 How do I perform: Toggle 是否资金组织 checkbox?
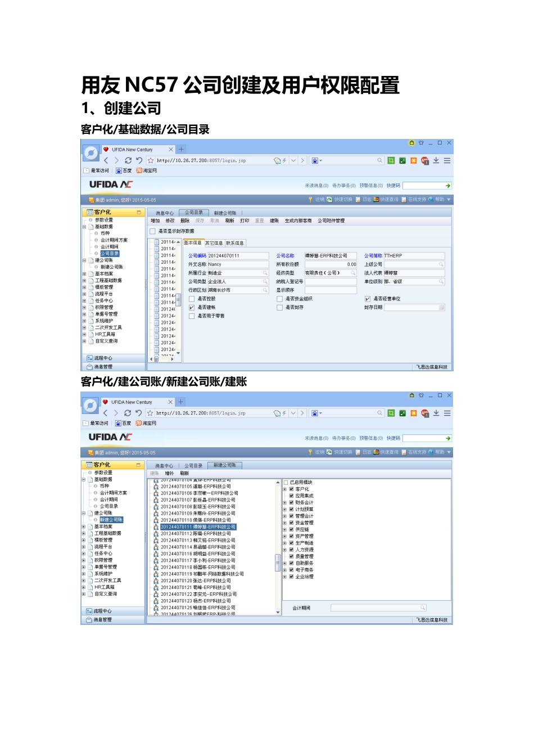279,299
